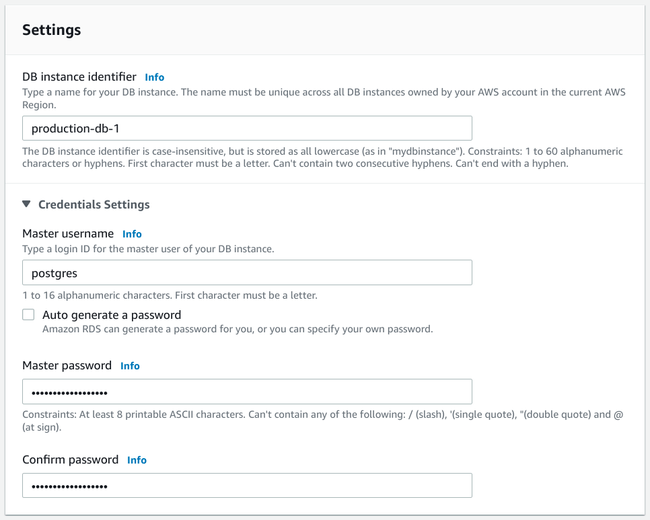Click the production-db-1 identifier field
Viewport: 650px width, 520px height.
(x=247, y=128)
